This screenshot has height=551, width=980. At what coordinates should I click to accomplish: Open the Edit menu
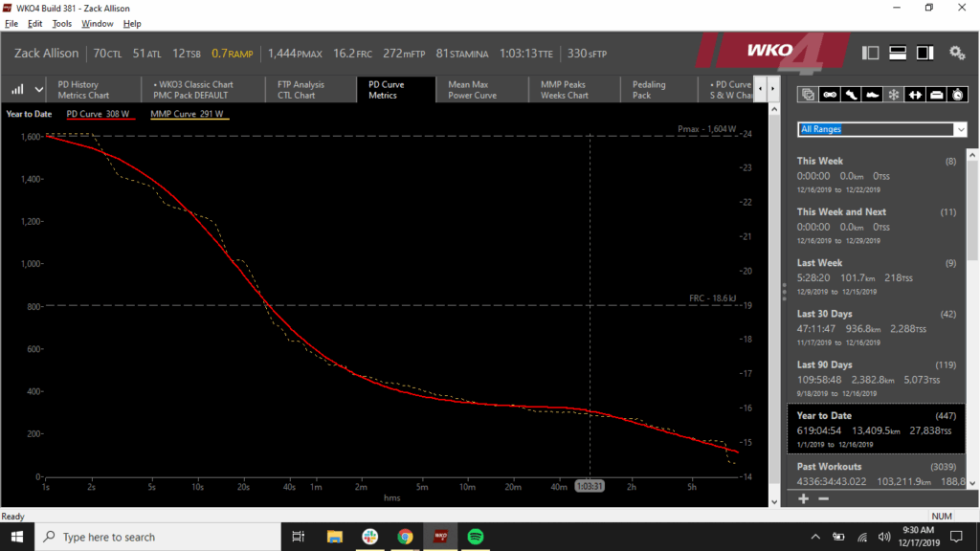tap(35, 24)
